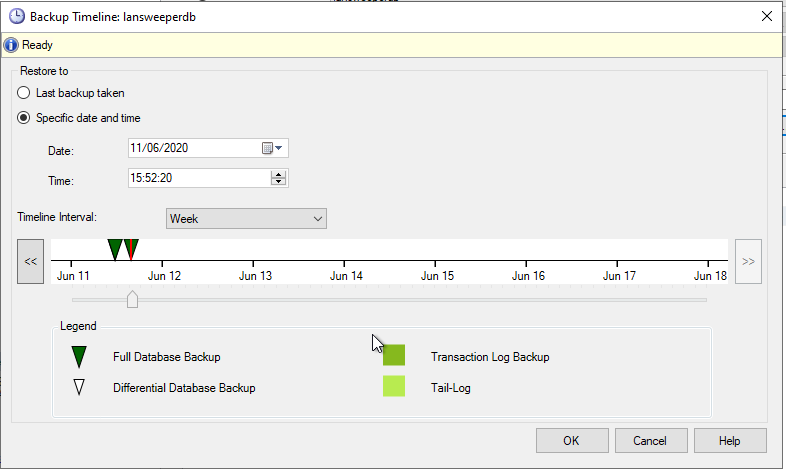Click the Transaction Log Backup color swatch
Image resolution: width=786 pixels, height=469 pixels.
(394, 356)
